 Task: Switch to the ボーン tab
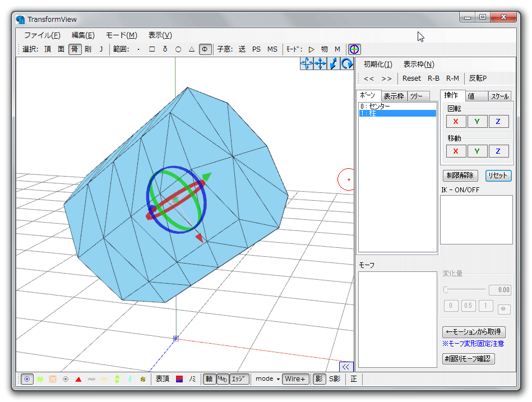coord(368,95)
